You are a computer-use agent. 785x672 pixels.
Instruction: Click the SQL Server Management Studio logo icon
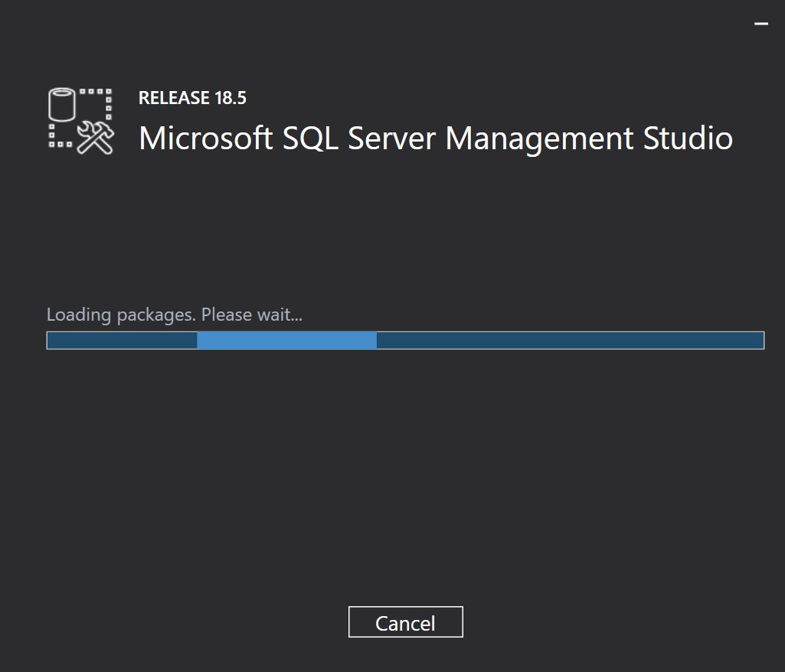coord(81,121)
